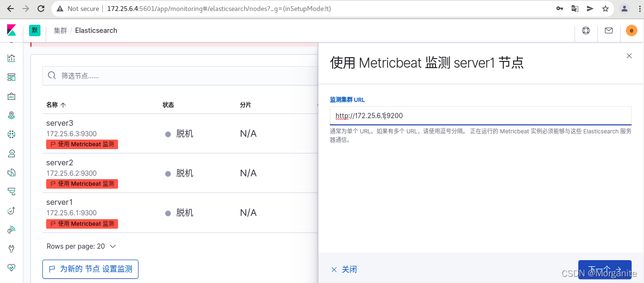Viewport: 644px width, 283px height.
Task: Open the APM sidebar icon
Action: 11,192
